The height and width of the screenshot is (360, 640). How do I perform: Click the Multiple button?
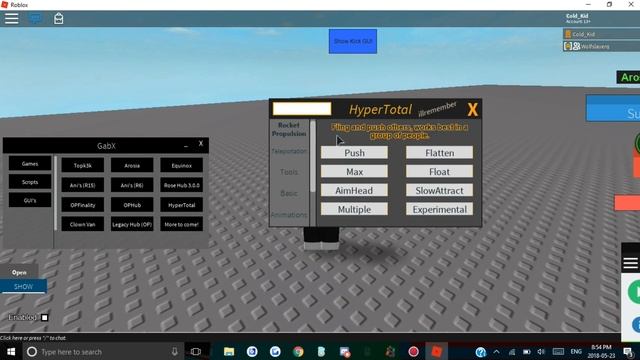click(354, 209)
